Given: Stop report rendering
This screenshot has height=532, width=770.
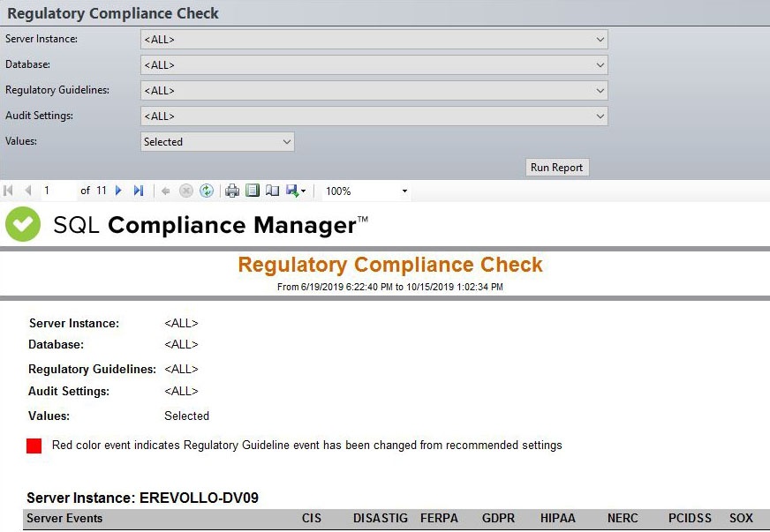Looking at the screenshot, I should 185,191.
